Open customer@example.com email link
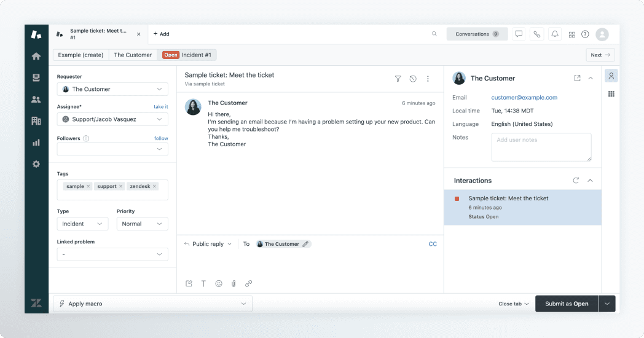644x338 pixels. (x=524, y=98)
